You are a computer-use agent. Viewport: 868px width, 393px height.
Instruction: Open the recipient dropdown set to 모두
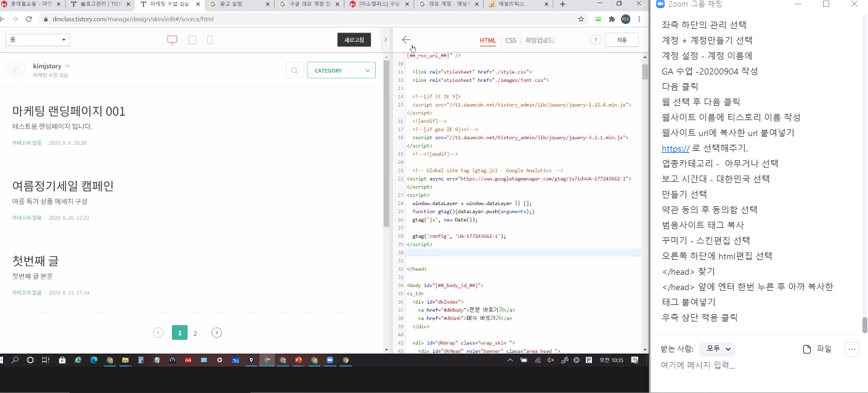(718, 349)
